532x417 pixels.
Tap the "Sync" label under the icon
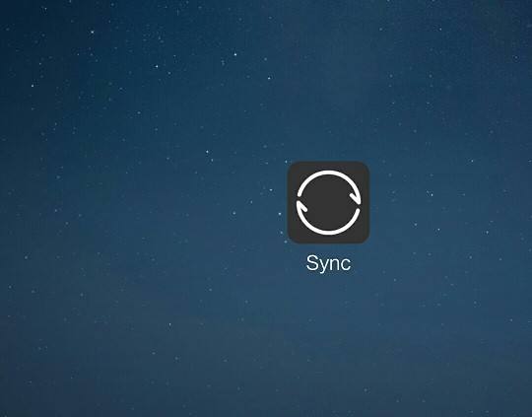click(328, 263)
